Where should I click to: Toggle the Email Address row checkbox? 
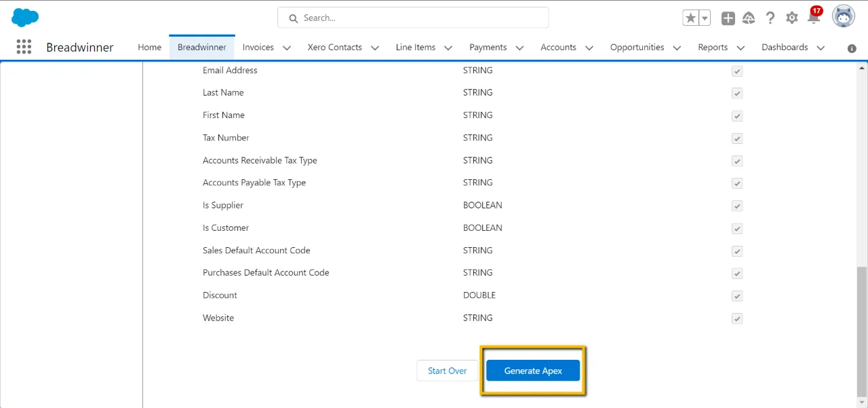(737, 71)
